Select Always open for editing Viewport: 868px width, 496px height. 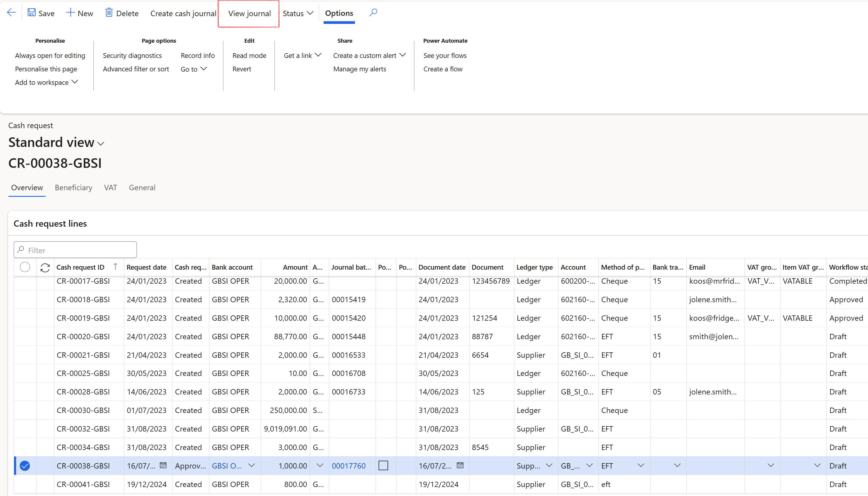pyautogui.click(x=50, y=56)
